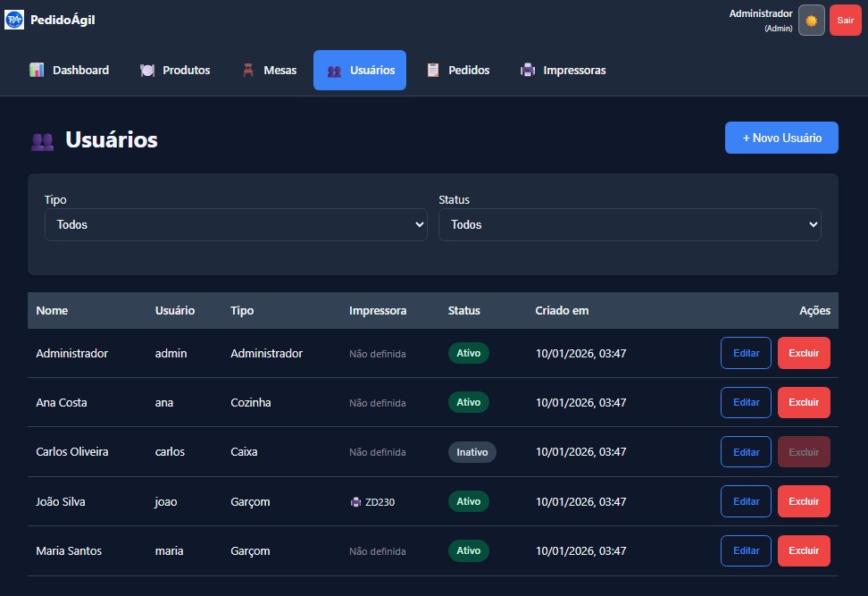Viewport: 868px width, 596px height.
Task: Open the Status filter dropdown
Action: (x=630, y=225)
